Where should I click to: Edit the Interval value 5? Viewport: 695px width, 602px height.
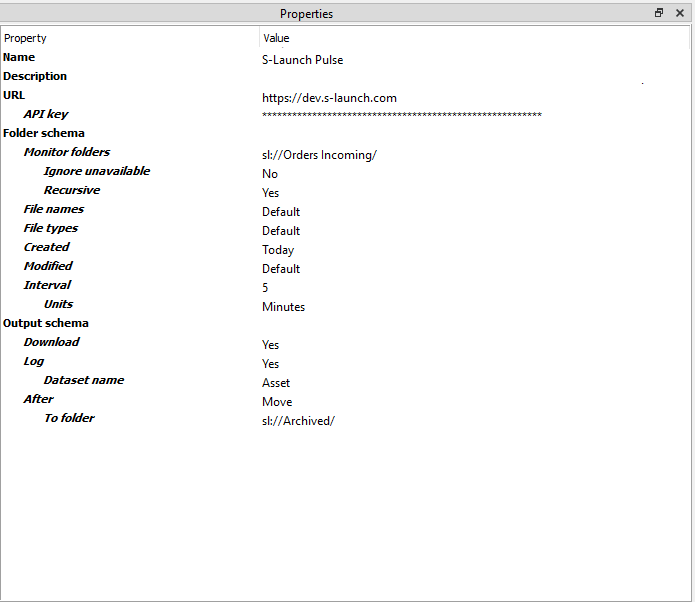point(265,288)
